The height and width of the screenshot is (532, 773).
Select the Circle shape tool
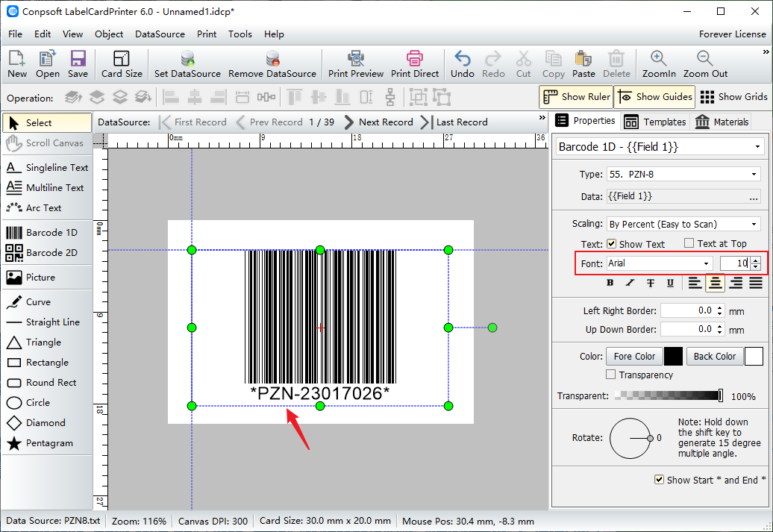47,403
